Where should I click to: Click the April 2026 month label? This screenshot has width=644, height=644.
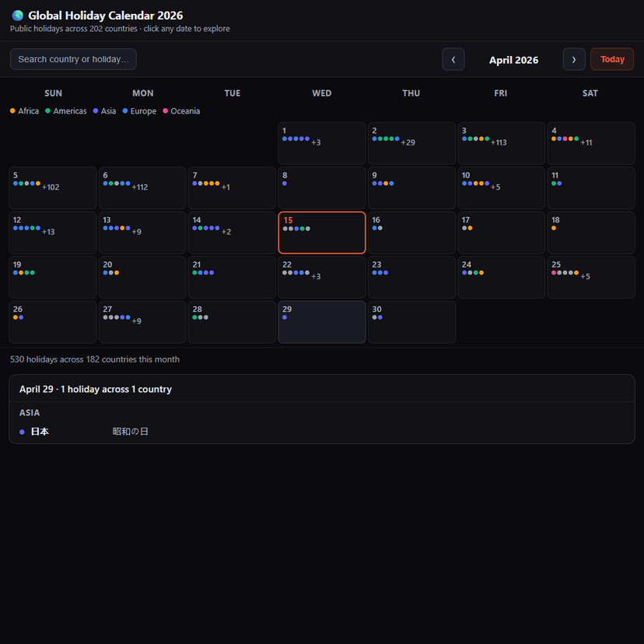[x=513, y=60]
